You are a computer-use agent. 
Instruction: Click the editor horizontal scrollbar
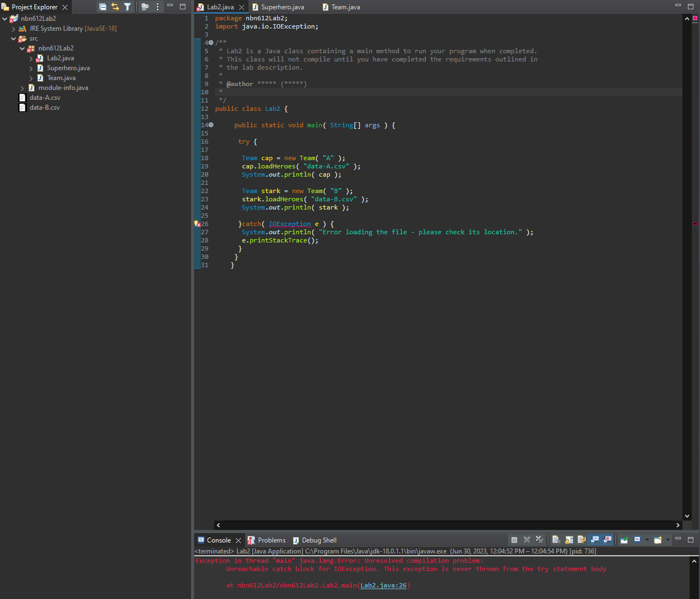coord(447,525)
